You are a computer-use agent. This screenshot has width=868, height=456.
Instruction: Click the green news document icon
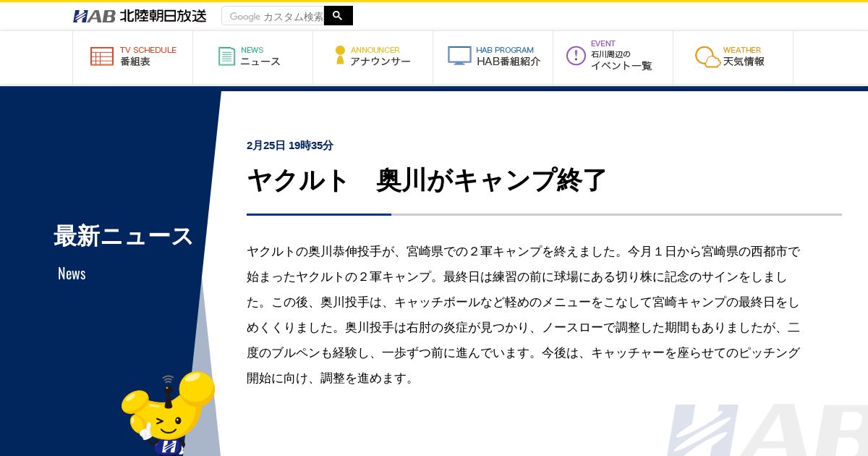tap(227, 56)
